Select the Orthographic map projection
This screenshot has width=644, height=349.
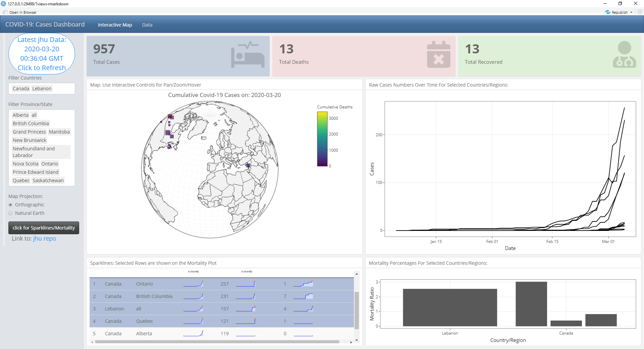pos(10,205)
